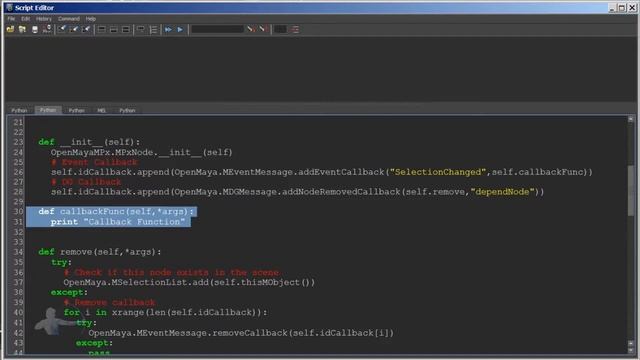This screenshot has width=640, height=360.
Task: Click the toolbar search text field
Action: pos(218,29)
